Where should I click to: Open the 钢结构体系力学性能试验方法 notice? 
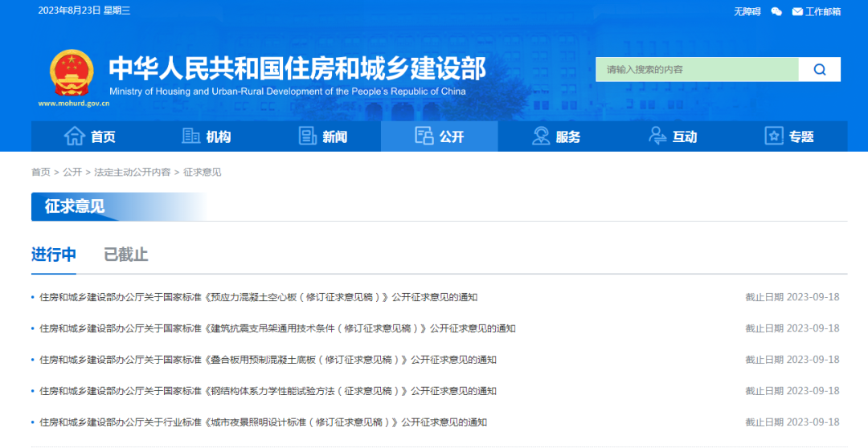[268, 391]
